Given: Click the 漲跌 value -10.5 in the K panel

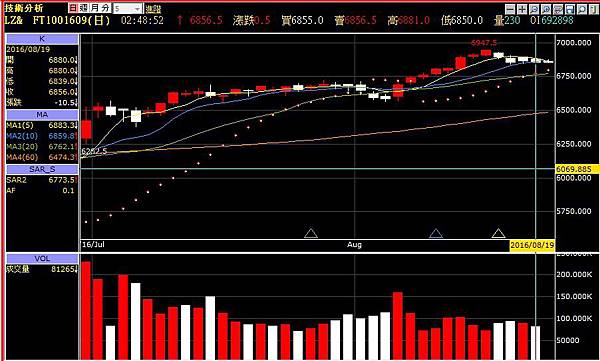Looking at the screenshot, I should click(x=65, y=103).
